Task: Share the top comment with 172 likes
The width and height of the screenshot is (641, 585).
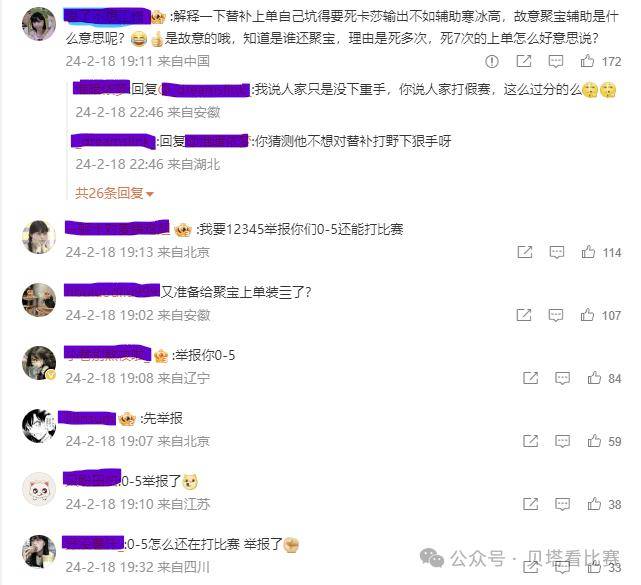Action: [524, 62]
